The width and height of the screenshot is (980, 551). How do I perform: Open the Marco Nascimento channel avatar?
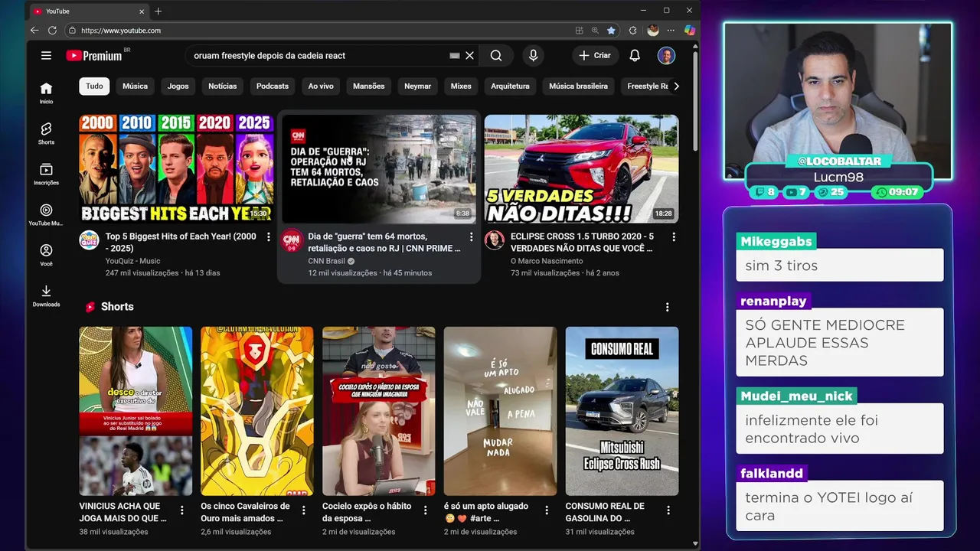click(494, 240)
